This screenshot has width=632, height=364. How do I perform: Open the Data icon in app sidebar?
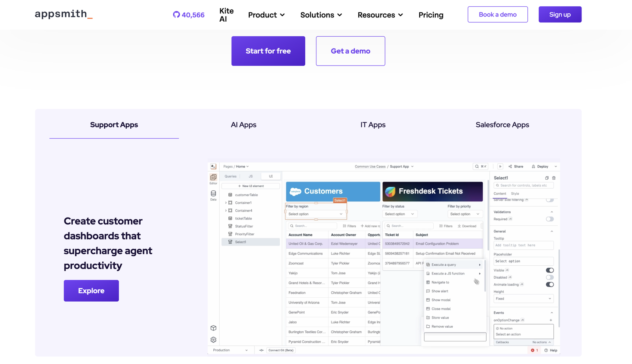(213, 193)
